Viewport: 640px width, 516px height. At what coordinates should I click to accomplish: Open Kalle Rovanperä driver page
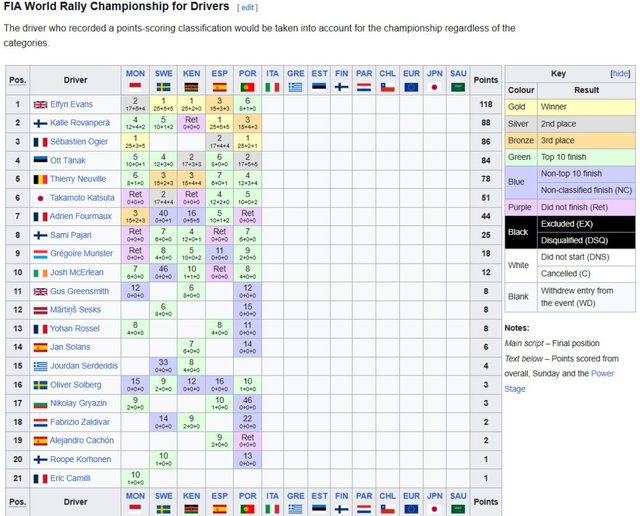coord(80,122)
